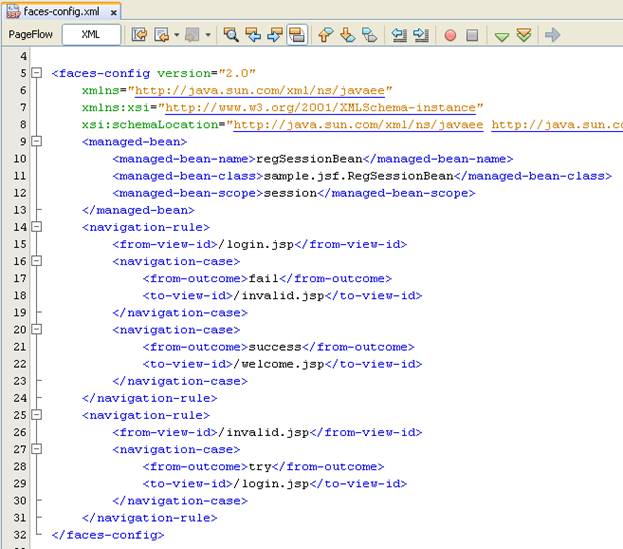Viewport: 623px width, 549px height.
Task: Click the Check XML green arrow icon
Action: (502, 37)
